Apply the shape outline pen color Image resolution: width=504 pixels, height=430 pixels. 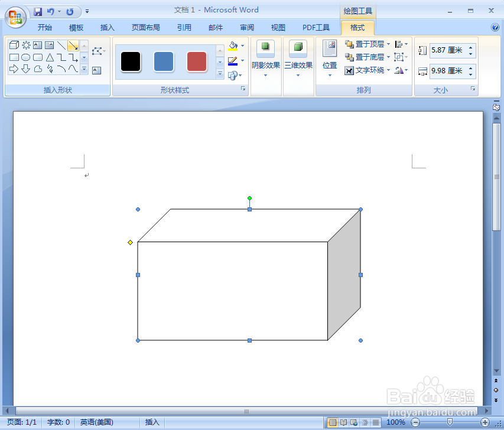[x=233, y=61]
